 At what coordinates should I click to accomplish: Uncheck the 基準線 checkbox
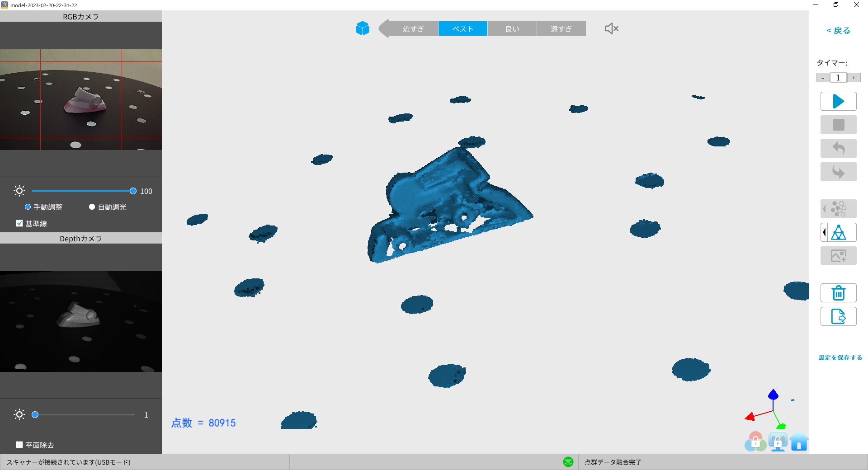19,223
